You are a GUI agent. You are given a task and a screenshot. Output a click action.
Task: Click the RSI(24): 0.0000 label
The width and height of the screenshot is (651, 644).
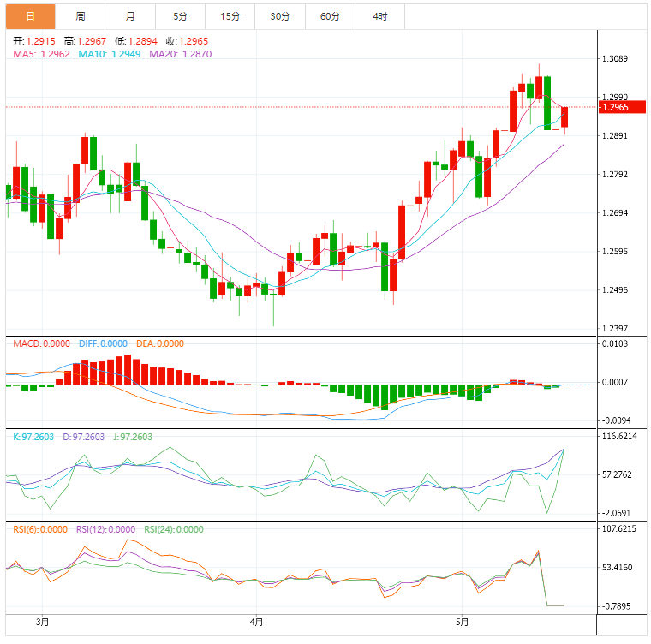[174, 529]
